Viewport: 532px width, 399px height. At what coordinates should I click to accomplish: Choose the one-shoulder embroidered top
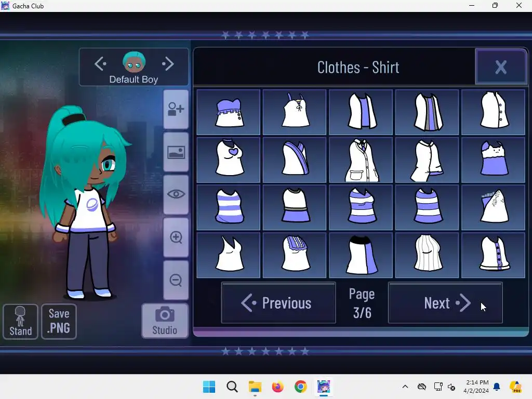click(494, 207)
